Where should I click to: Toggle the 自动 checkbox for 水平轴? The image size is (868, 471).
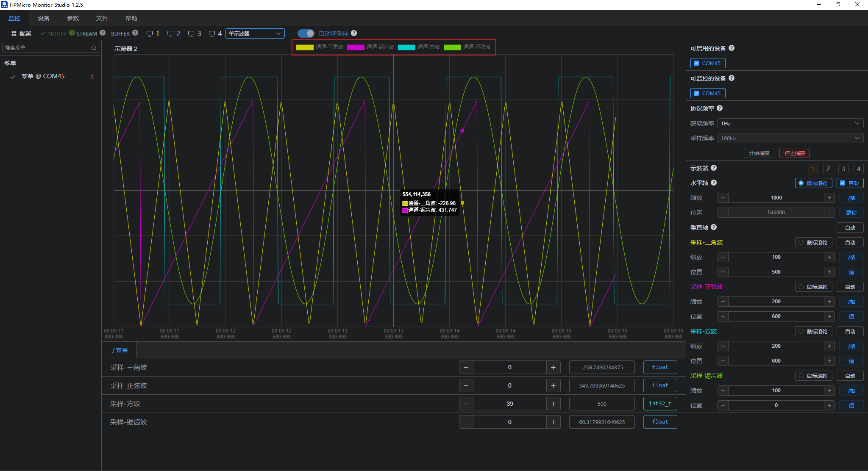[x=843, y=183]
